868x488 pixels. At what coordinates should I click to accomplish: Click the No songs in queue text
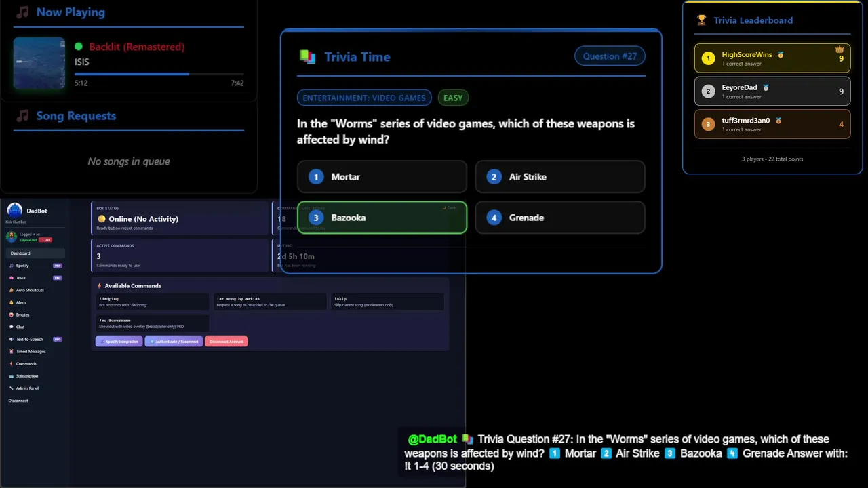point(129,161)
